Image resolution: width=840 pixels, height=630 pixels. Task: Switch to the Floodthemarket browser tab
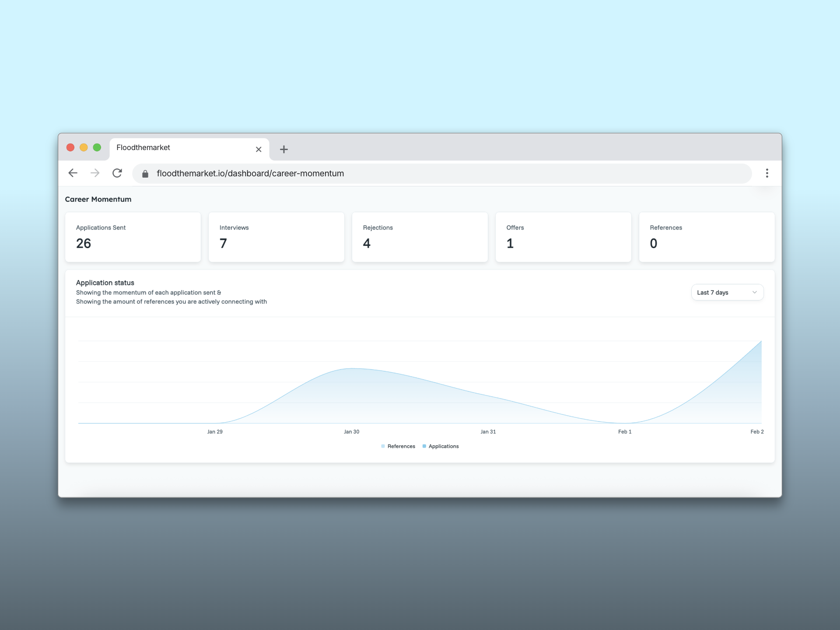coord(175,147)
